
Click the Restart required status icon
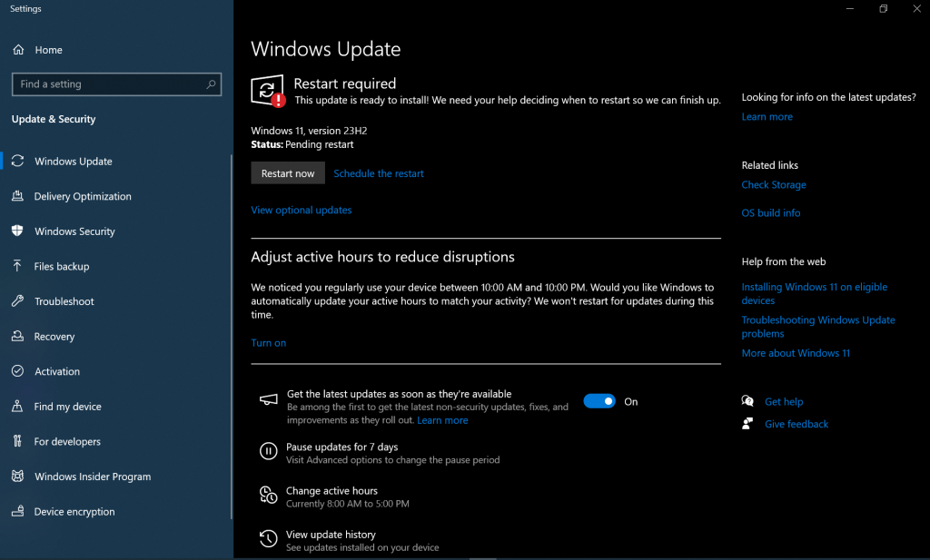[268, 91]
